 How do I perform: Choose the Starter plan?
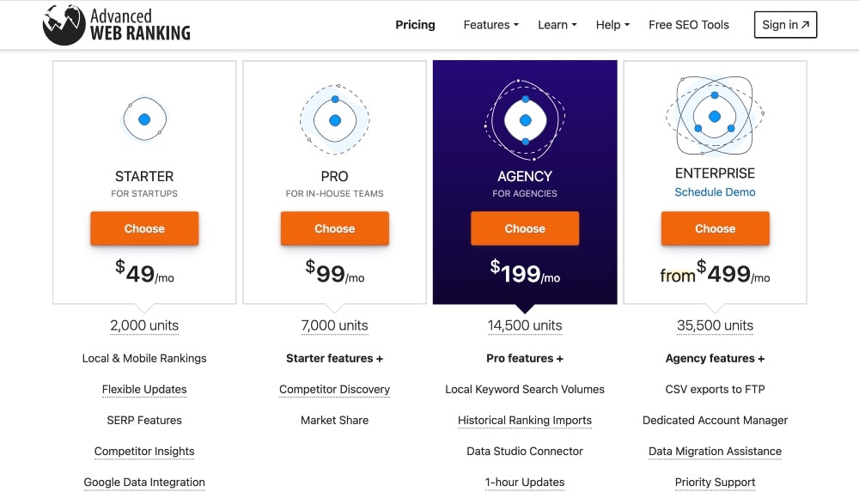pyautogui.click(x=144, y=228)
